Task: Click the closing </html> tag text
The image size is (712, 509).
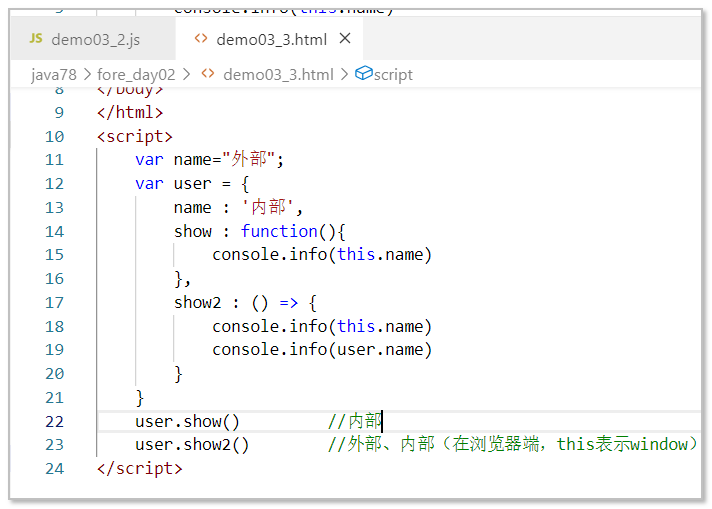Action: click(x=130, y=112)
